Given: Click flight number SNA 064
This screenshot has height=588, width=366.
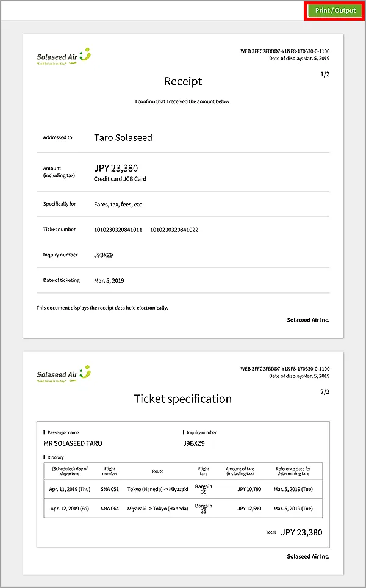Looking at the screenshot, I should coord(110,509).
